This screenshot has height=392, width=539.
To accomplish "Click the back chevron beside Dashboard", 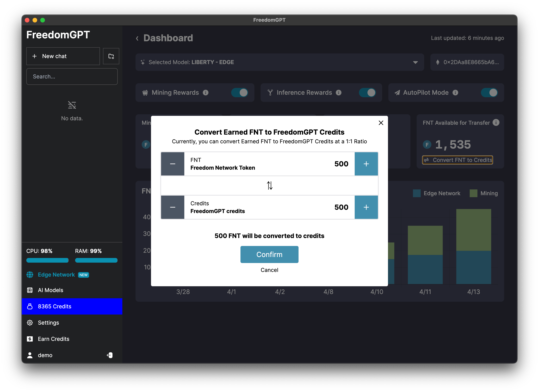I will pyautogui.click(x=137, y=38).
